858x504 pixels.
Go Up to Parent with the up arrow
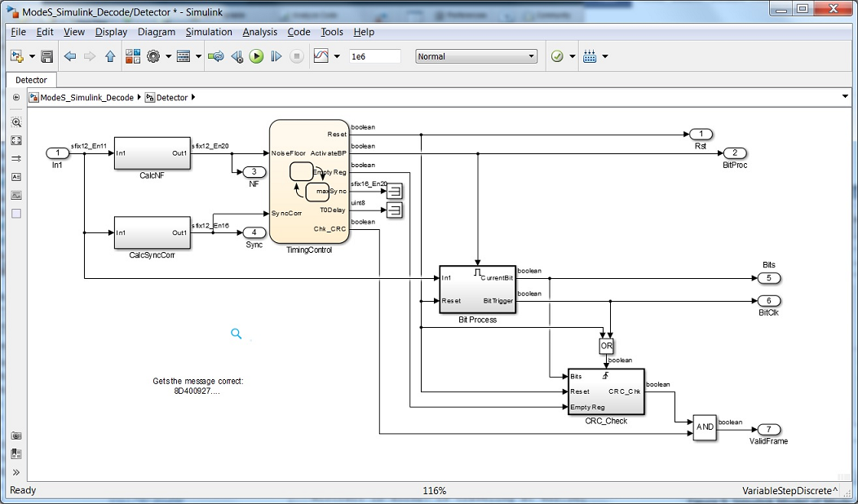(x=110, y=56)
